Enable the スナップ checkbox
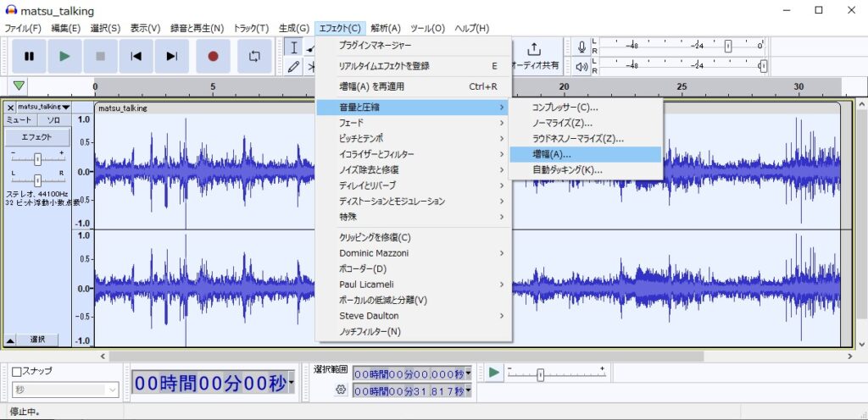868x420 pixels. (17, 372)
